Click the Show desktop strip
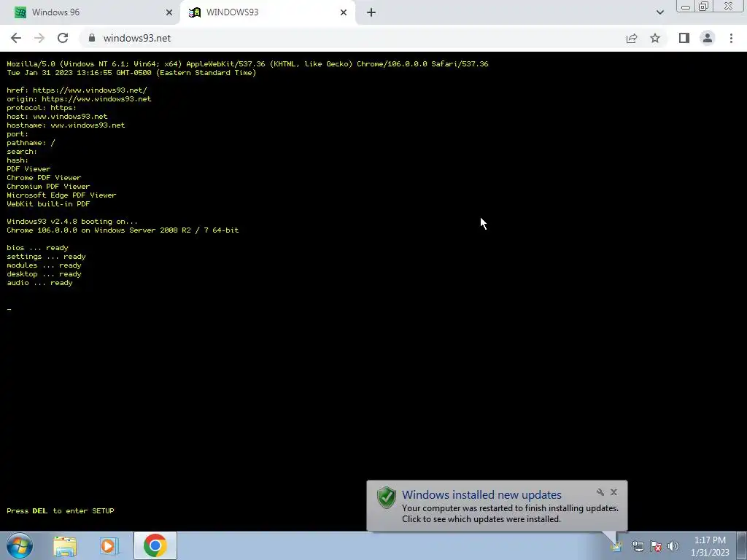The image size is (747, 560). pyautogui.click(x=742, y=545)
